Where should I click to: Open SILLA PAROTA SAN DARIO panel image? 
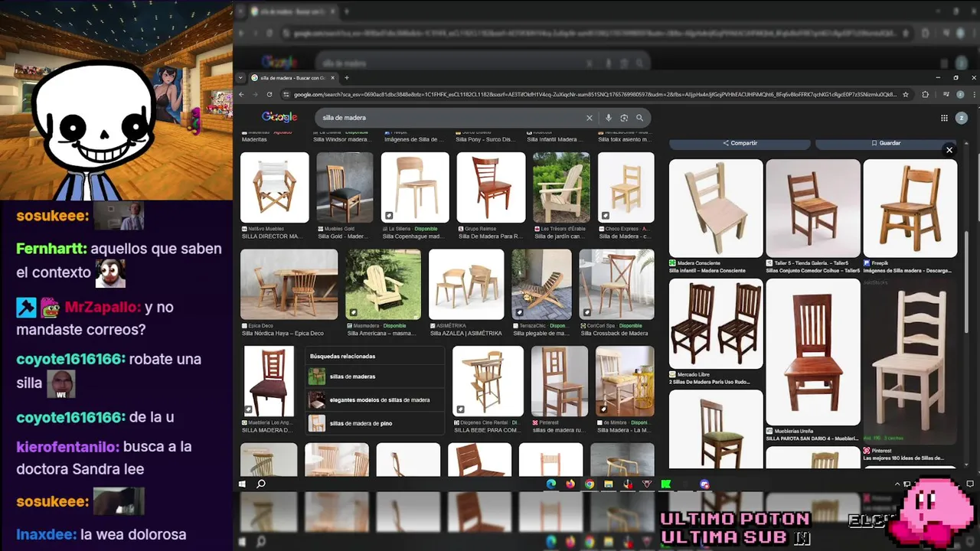[x=813, y=352]
